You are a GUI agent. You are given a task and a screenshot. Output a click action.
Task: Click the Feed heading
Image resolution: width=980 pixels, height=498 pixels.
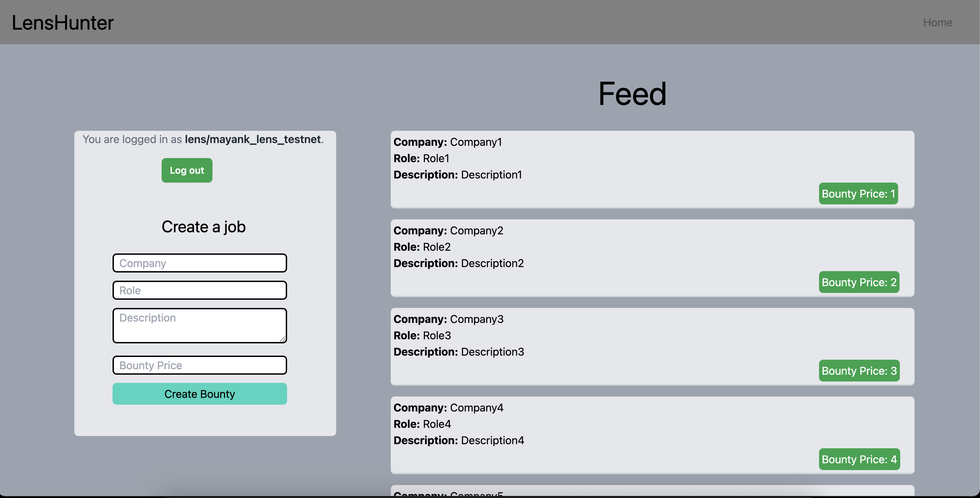point(632,94)
